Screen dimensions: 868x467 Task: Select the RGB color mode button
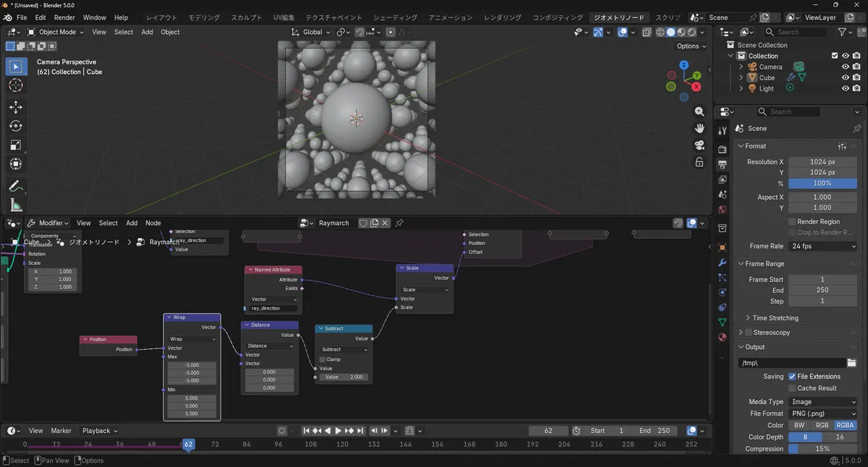[x=822, y=426]
